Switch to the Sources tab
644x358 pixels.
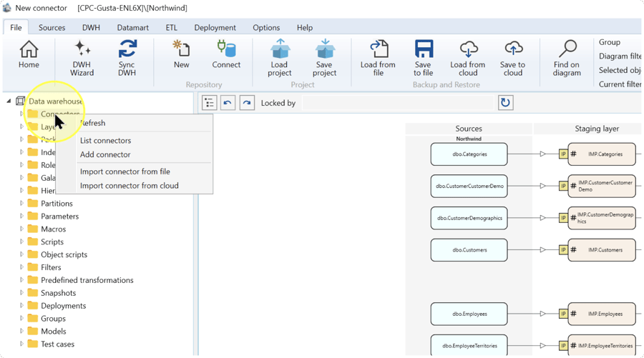coord(52,27)
